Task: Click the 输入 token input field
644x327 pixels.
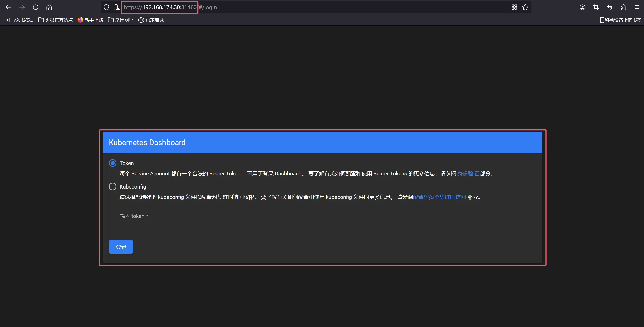Action: tap(322, 216)
